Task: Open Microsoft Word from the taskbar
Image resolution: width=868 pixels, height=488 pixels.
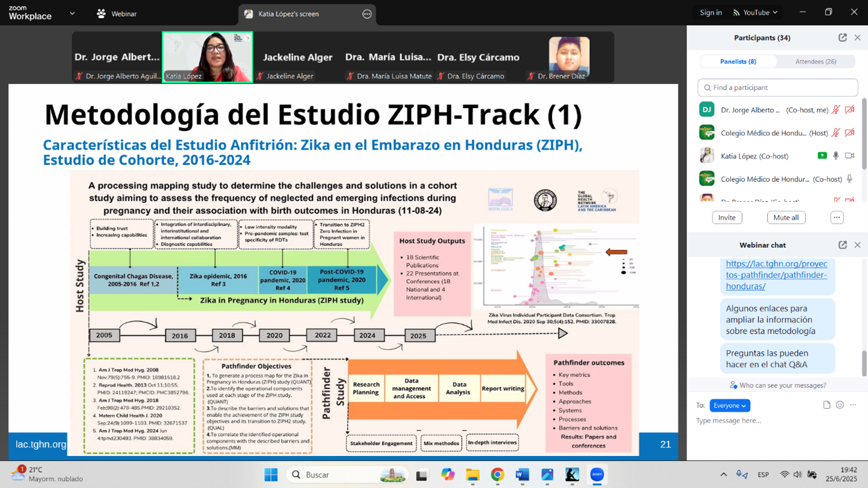Action: [x=522, y=475]
